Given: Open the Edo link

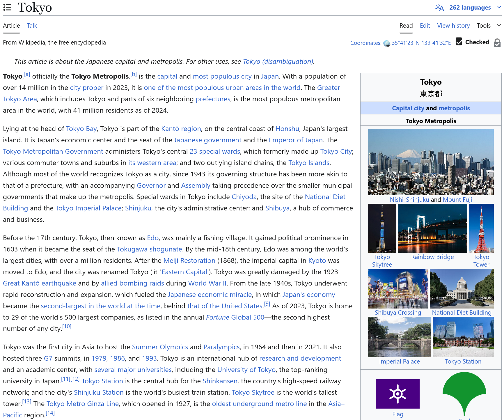Looking at the screenshot, I should pos(153,238).
